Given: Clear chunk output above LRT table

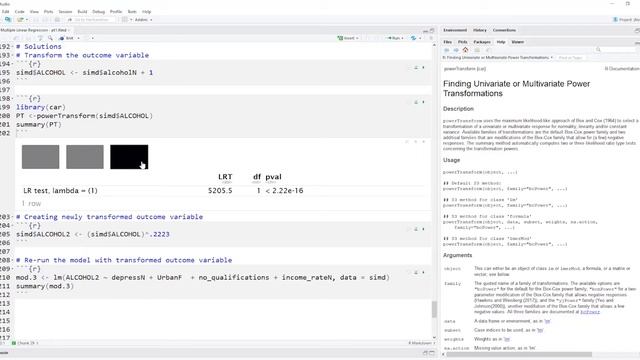Looking at the screenshot, I should click(424, 142).
